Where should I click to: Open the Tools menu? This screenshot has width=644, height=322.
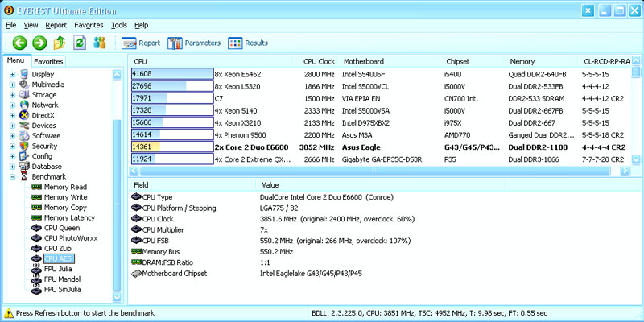click(119, 25)
